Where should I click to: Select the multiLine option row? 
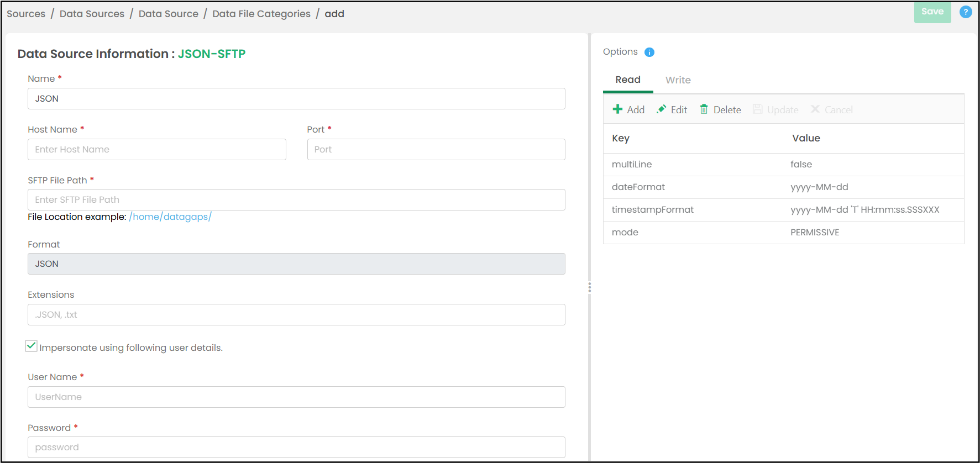[x=783, y=165]
